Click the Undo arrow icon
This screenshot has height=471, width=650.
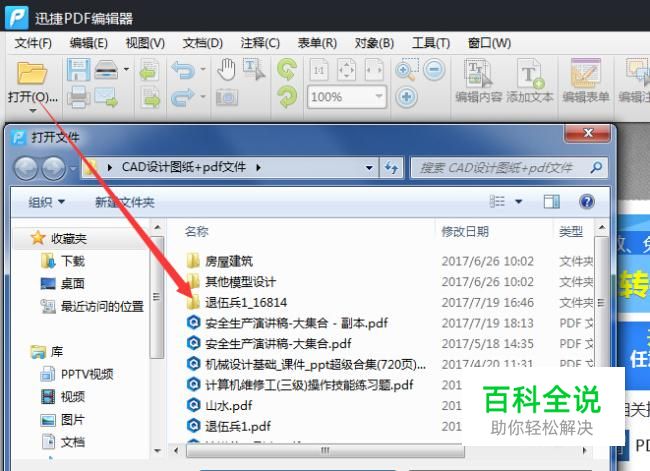pos(183,69)
